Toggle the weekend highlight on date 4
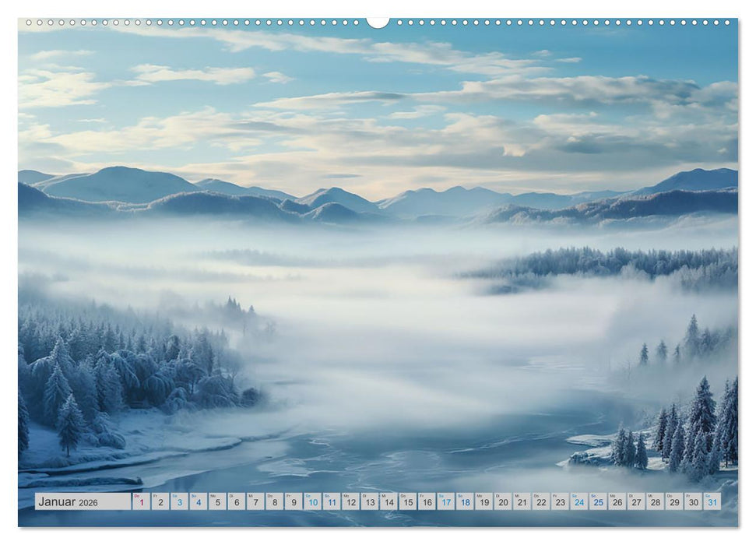 pos(198,503)
